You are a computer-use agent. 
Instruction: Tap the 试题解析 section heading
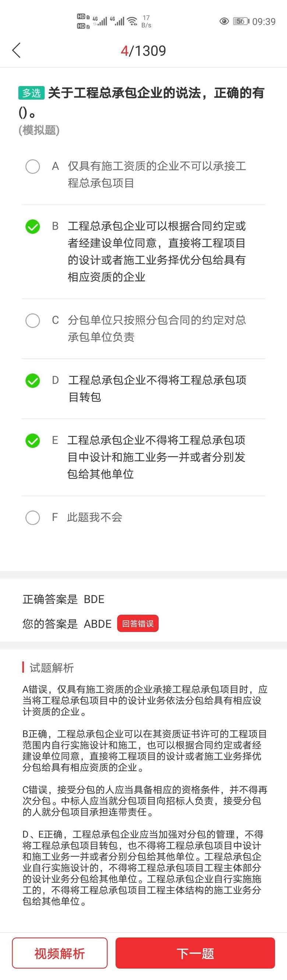pos(52,667)
